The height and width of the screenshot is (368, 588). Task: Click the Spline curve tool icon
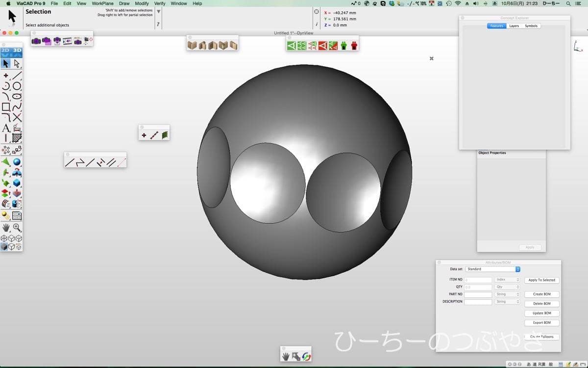tap(17, 107)
